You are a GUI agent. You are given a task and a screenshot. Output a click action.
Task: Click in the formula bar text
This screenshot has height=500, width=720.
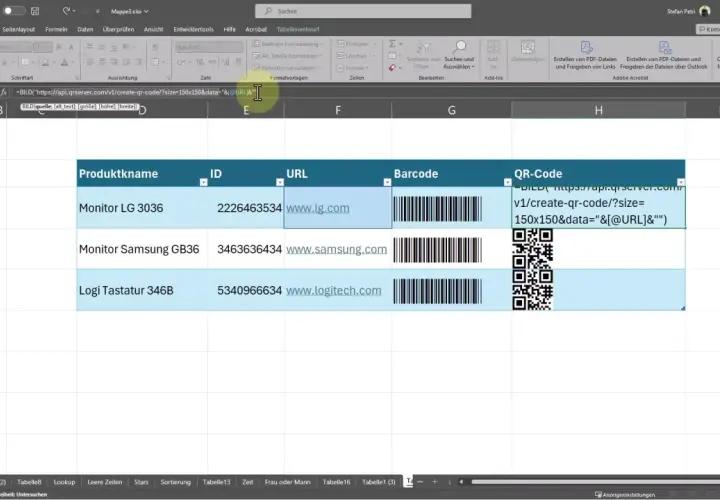135,92
